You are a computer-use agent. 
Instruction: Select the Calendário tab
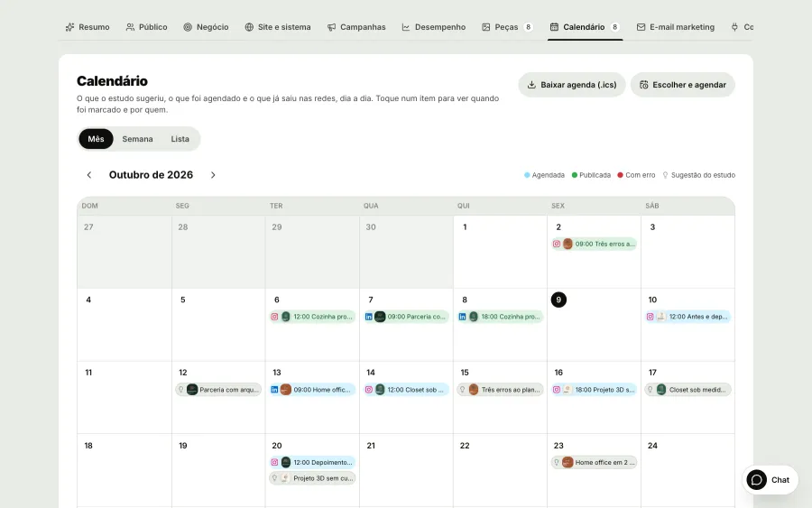tap(585, 27)
